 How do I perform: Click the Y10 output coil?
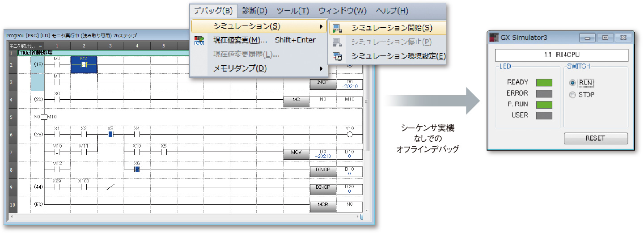pos(349,133)
